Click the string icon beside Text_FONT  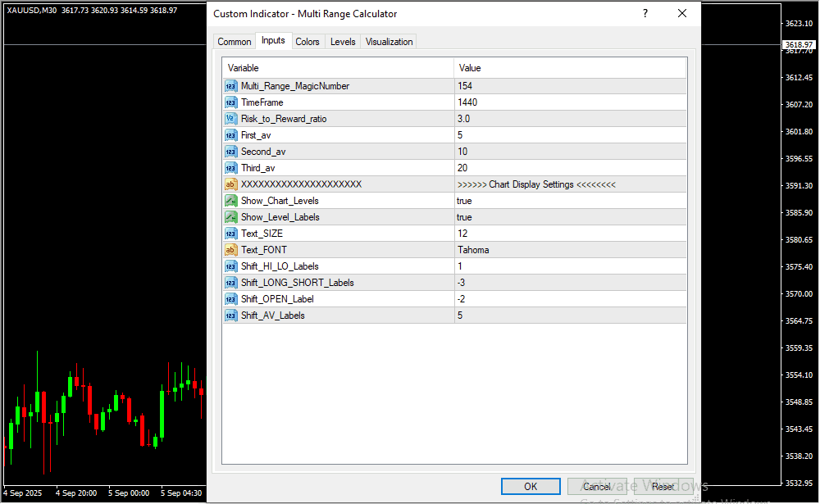[230, 250]
